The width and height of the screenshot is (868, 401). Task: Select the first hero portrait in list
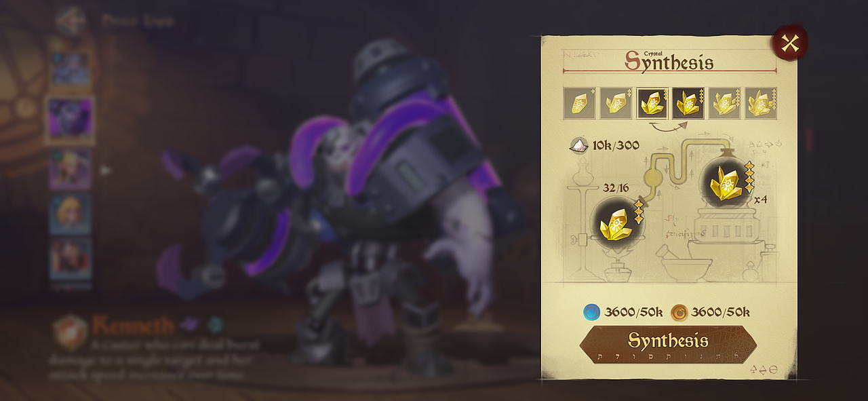[x=71, y=69]
